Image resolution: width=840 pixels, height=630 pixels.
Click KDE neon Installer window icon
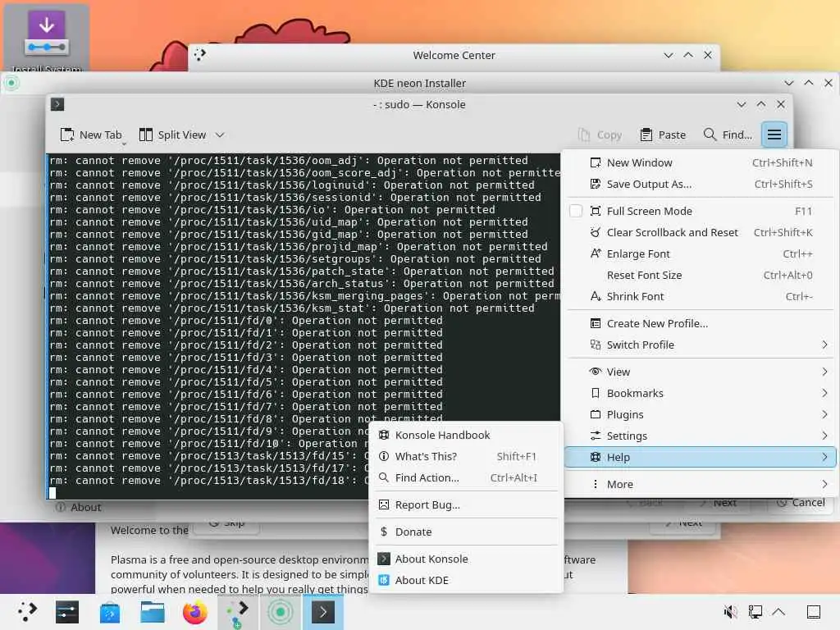click(x=11, y=83)
